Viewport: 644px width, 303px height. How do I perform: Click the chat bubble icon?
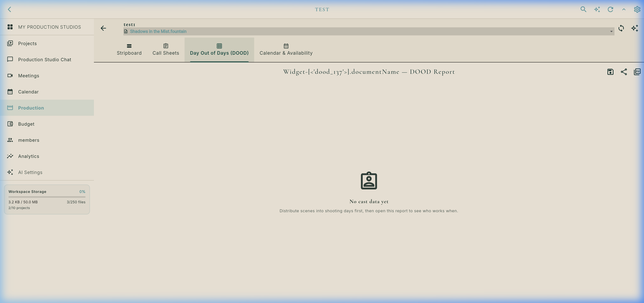10,59
